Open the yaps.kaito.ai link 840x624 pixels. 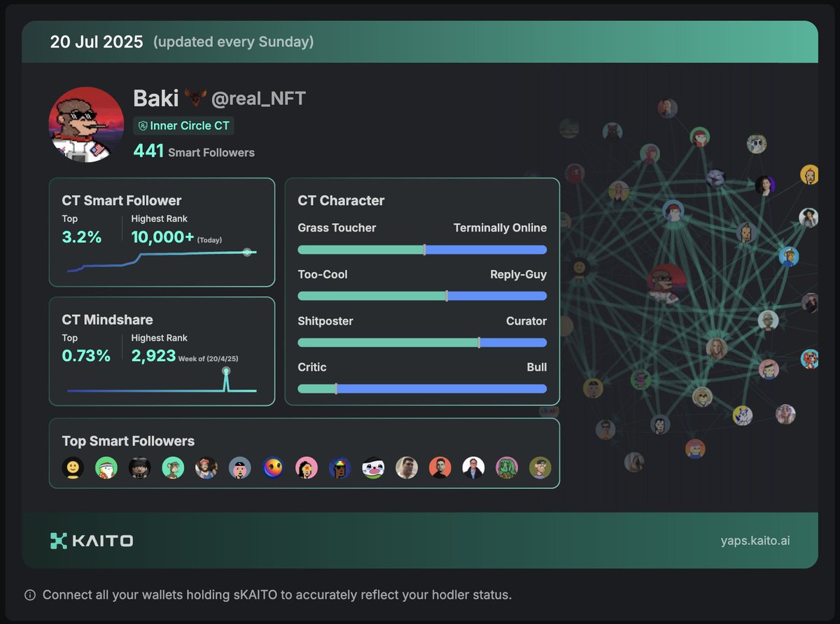755,541
